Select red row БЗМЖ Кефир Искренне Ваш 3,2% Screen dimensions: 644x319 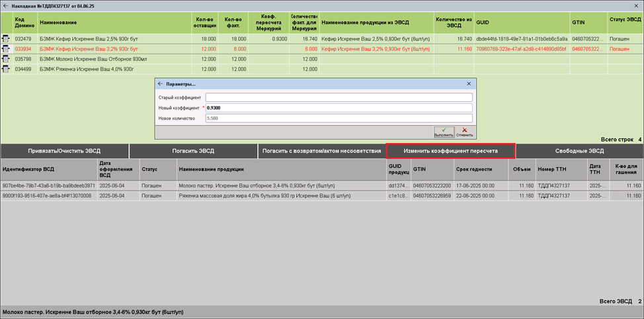point(321,49)
